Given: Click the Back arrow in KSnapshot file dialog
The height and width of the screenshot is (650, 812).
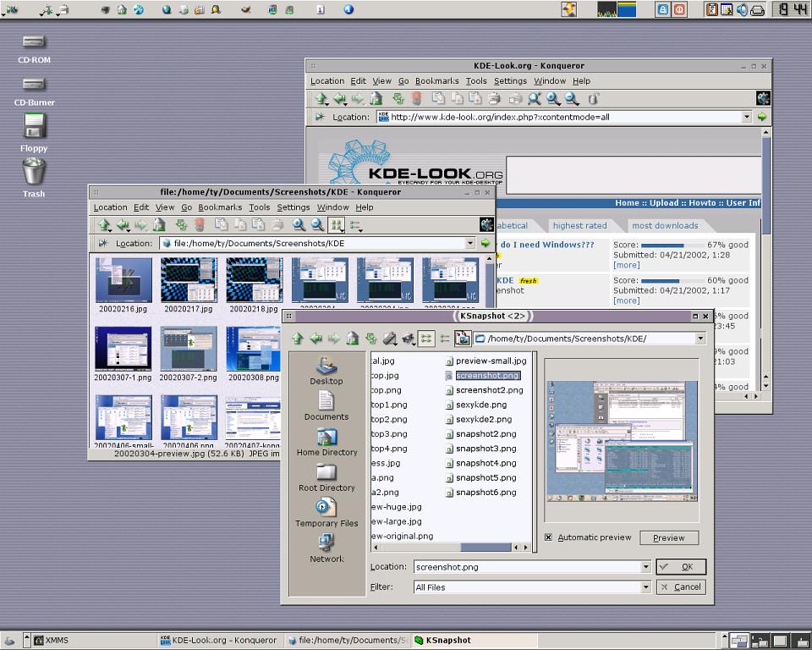Looking at the screenshot, I should pos(315,339).
